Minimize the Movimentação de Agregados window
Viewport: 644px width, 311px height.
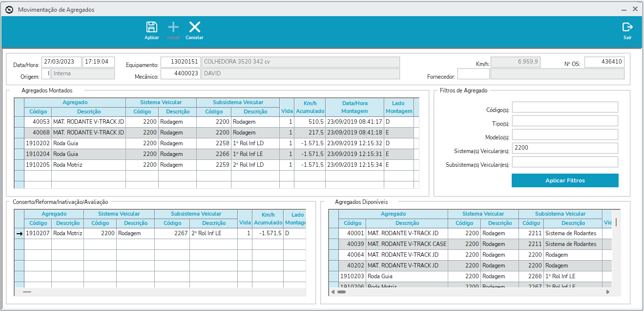coord(623,9)
